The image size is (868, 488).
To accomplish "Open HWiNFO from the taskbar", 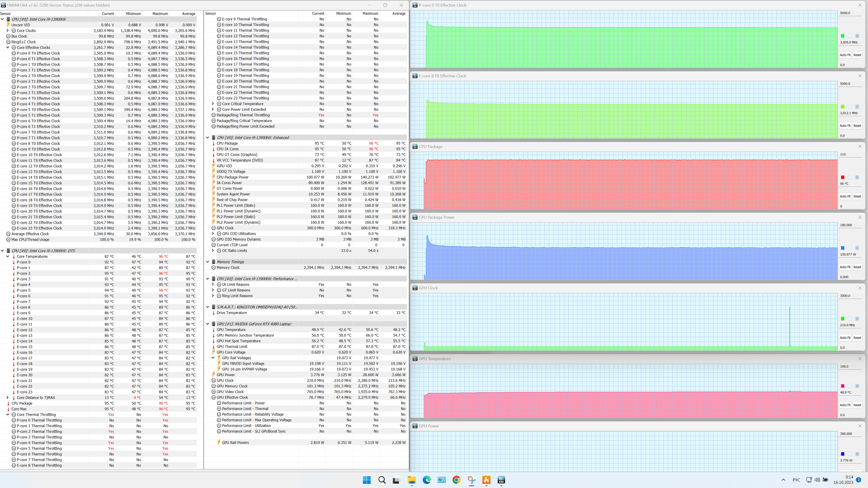I will click(501, 480).
